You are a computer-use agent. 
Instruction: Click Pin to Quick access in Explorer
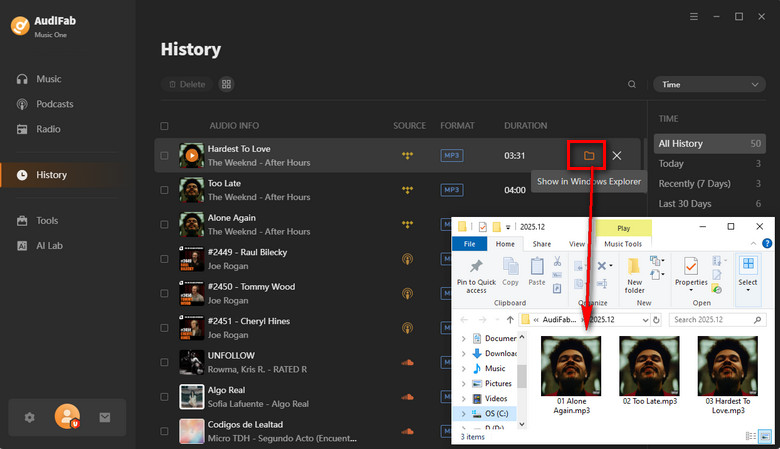click(x=476, y=276)
